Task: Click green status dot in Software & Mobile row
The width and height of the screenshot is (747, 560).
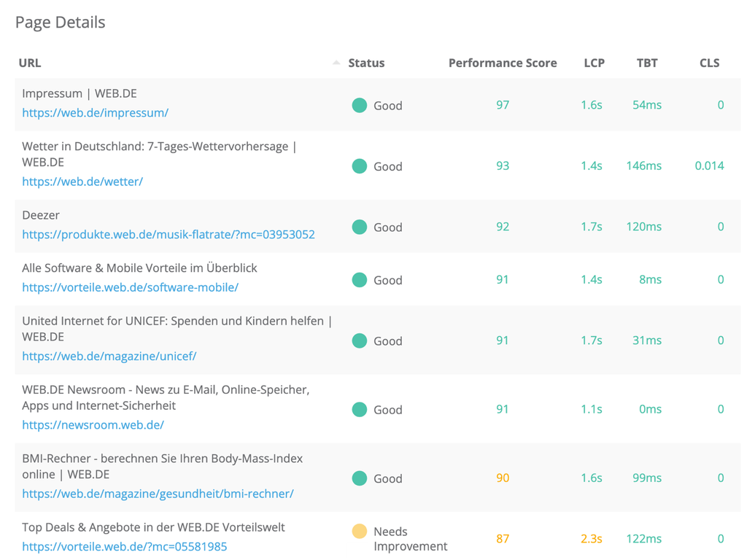Action: (359, 280)
